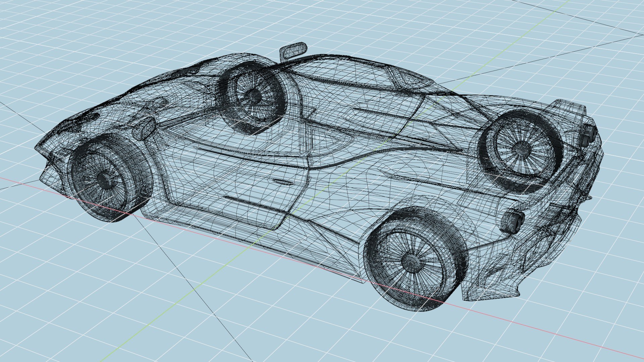This screenshot has height=362, width=644.
Task: Select the lower exhaust pipes beside the rear wheel
Action: (512, 221)
